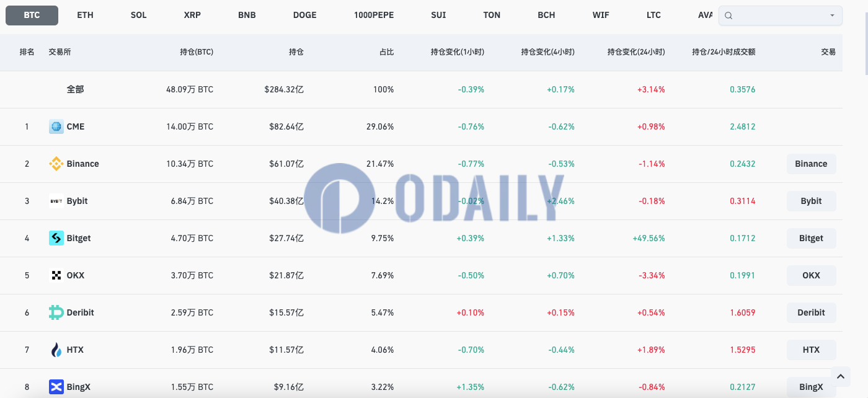Click CME's 2.4812 ratio value
This screenshot has width=868, height=398.
pyautogui.click(x=743, y=126)
